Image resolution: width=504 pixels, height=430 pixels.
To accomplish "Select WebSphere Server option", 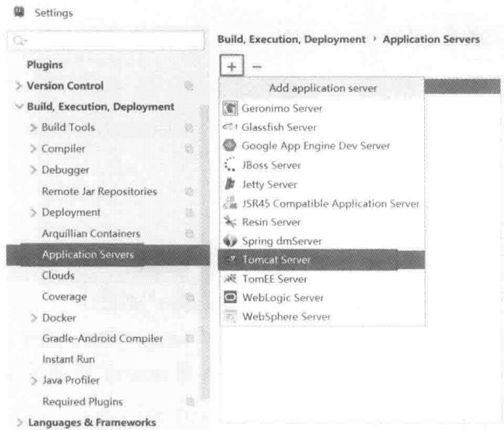I will coord(322,316).
